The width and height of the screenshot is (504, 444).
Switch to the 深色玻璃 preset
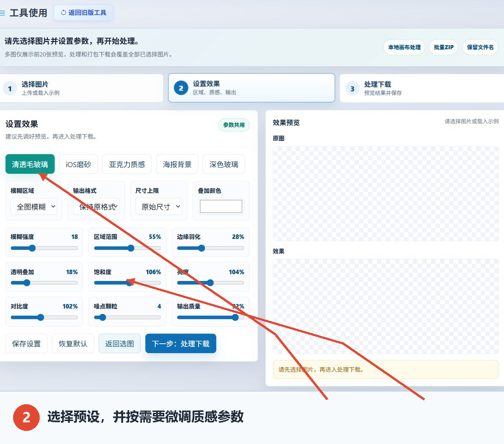click(224, 164)
